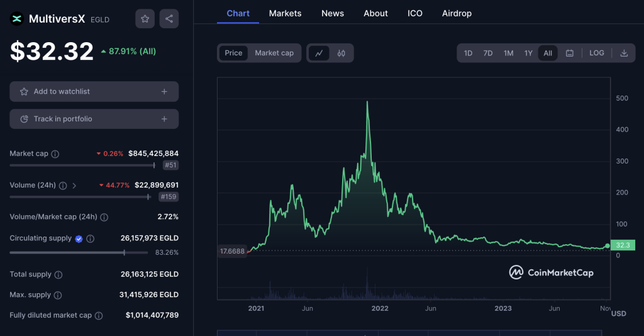
Task: Click the MultiversX logo icon
Action: point(17,19)
